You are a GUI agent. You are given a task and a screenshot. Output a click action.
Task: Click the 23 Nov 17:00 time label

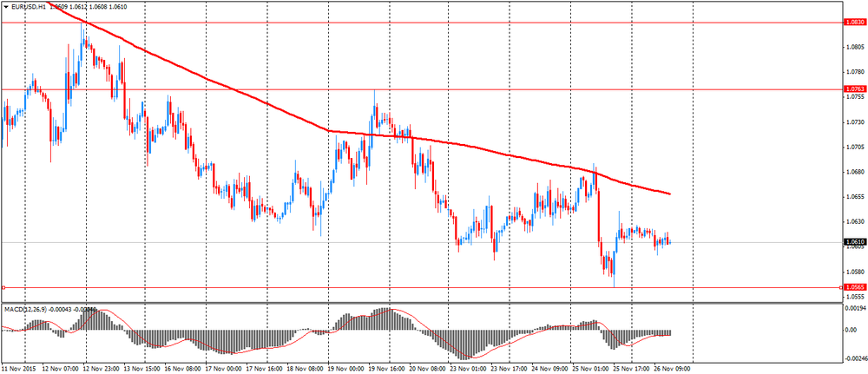tap(510, 367)
